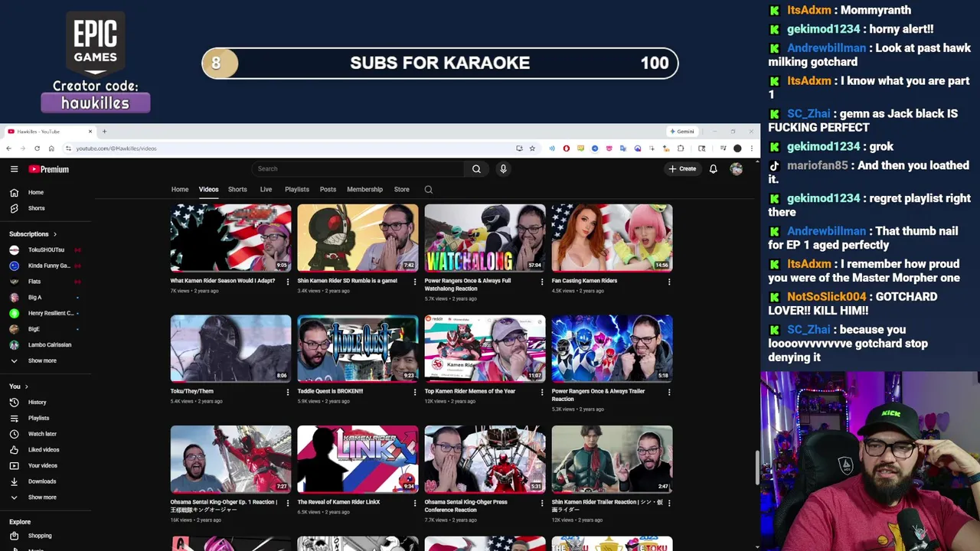Switch to the Membership tab
980x551 pixels.
coord(364,190)
